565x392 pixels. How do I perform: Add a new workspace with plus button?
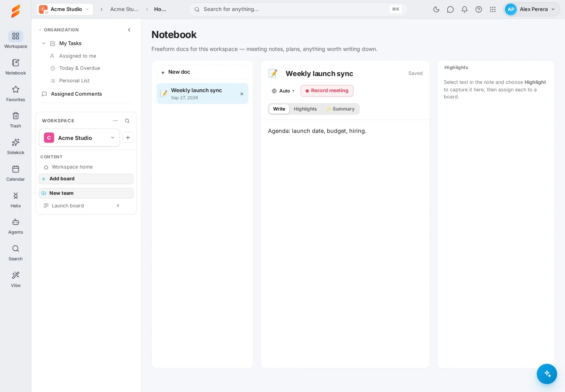(x=128, y=138)
